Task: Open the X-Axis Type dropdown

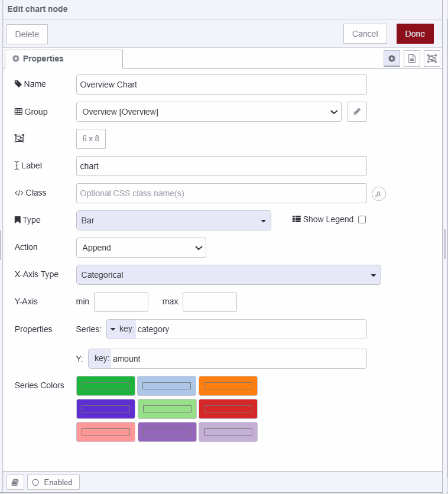Action: 229,275
